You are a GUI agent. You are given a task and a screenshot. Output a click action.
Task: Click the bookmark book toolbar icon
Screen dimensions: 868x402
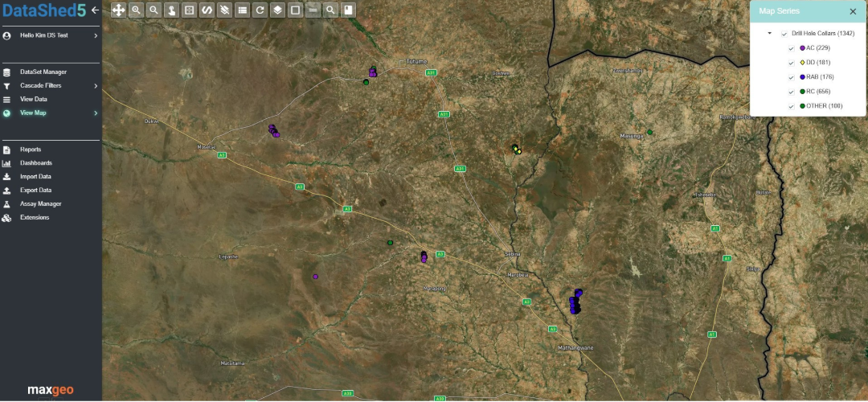348,10
